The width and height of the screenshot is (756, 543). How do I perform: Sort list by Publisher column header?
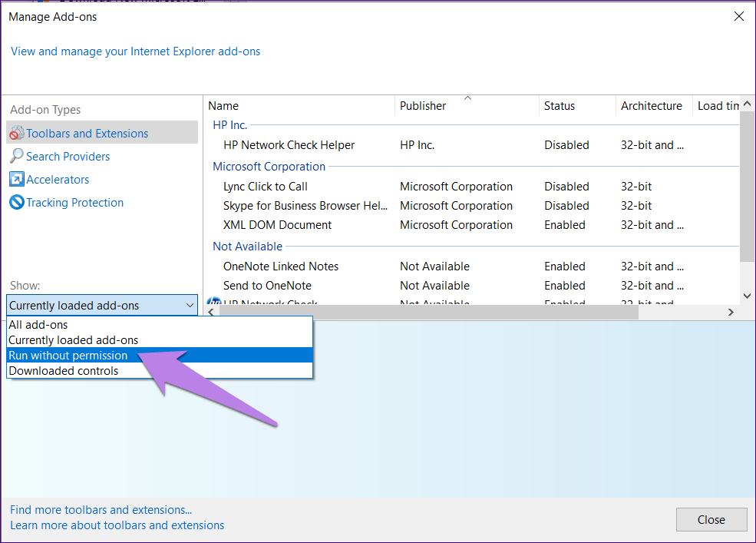click(x=423, y=106)
